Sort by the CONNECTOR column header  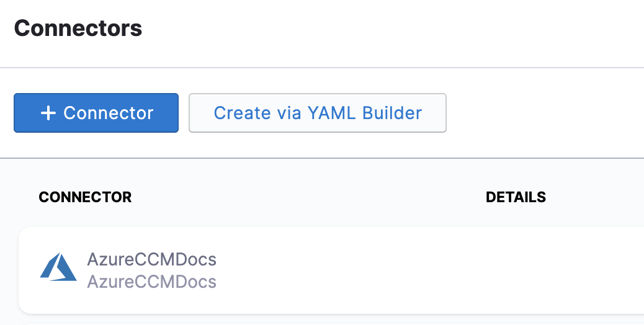click(x=85, y=197)
